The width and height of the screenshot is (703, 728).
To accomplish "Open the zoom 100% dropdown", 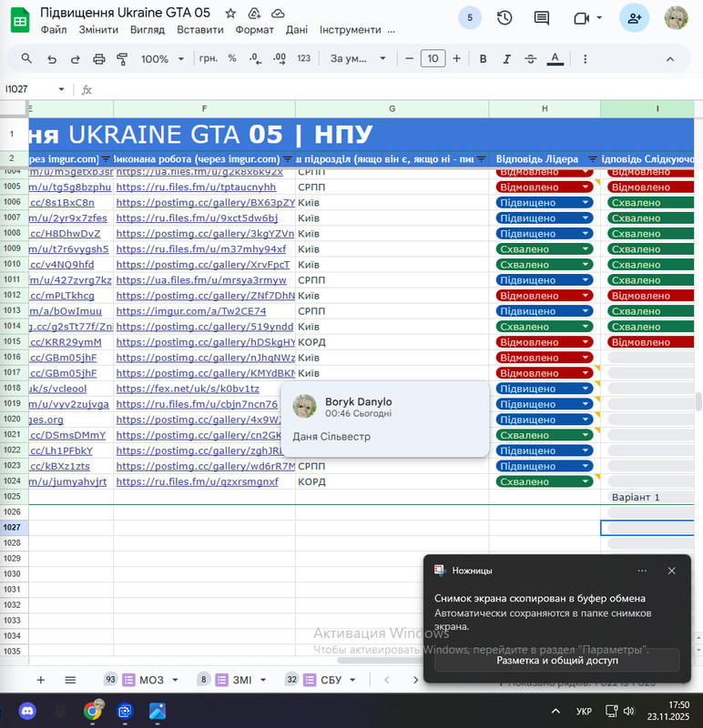I will coord(162,59).
